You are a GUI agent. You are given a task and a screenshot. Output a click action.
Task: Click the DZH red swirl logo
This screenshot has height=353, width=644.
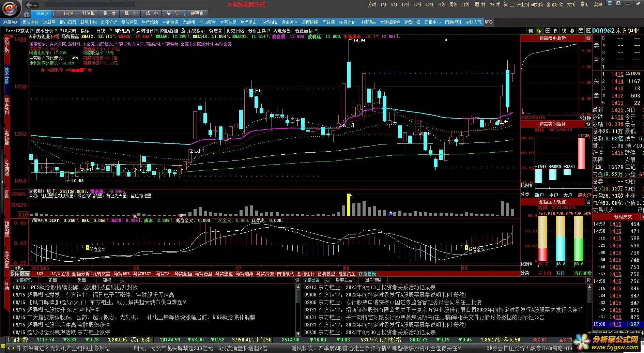click(11, 8)
